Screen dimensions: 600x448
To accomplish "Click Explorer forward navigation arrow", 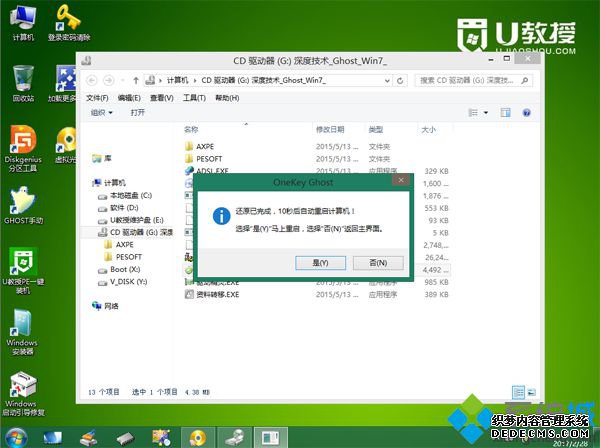I will click(109, 80).
